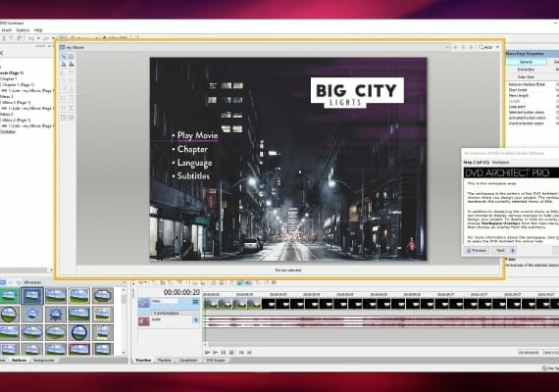Select the link item under Menu 4 (Page 1)
The image size is (559, 392).
pos(27,126)
